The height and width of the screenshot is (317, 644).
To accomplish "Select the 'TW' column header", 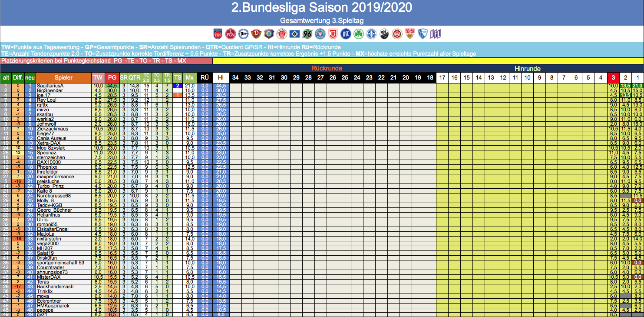I will click(x=98, y=77).
